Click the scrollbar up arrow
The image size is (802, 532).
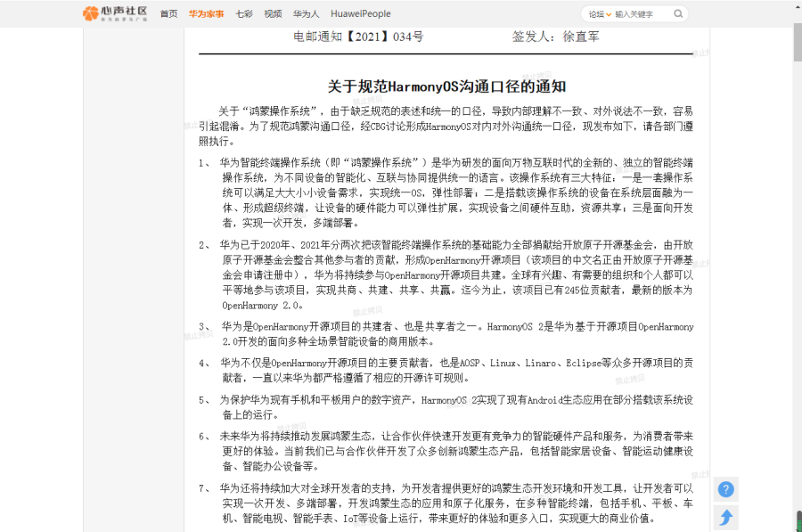(x=796, y=5)
